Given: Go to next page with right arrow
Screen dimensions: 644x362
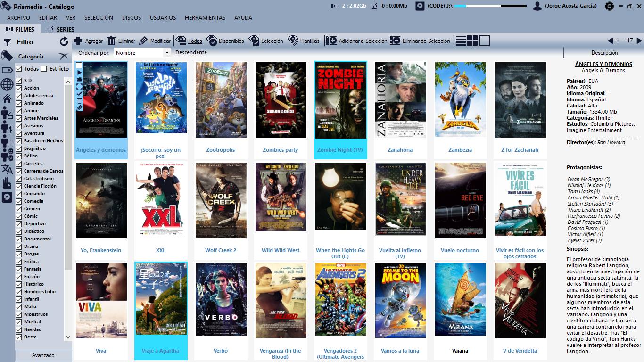Looking at the screenshot, I should click(x=639, y=41).
